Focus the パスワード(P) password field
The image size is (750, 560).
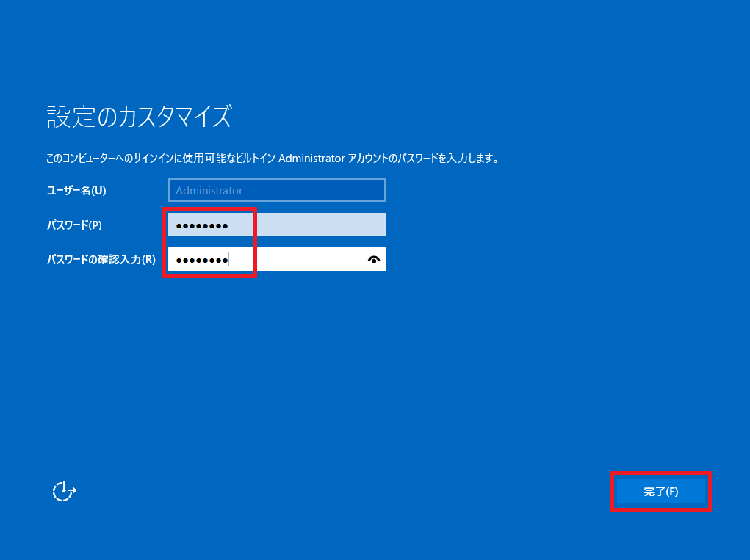click(x=276, y=225)
